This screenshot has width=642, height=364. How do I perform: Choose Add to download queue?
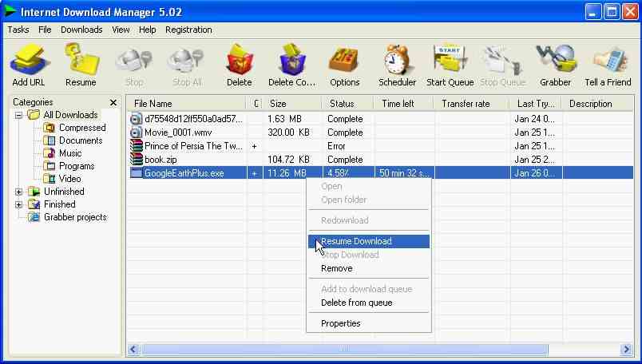[369, 289]
